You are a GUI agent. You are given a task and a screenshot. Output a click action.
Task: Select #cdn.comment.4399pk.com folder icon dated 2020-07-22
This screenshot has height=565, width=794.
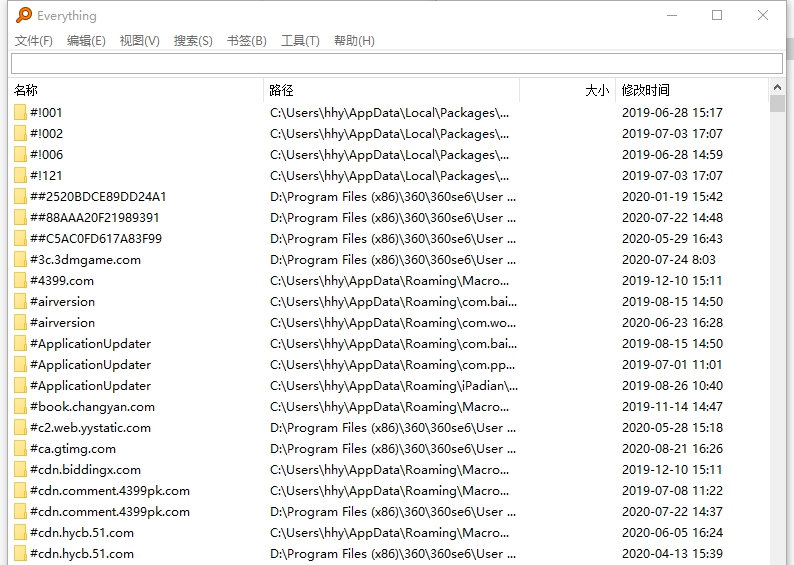tap(20, 512)
